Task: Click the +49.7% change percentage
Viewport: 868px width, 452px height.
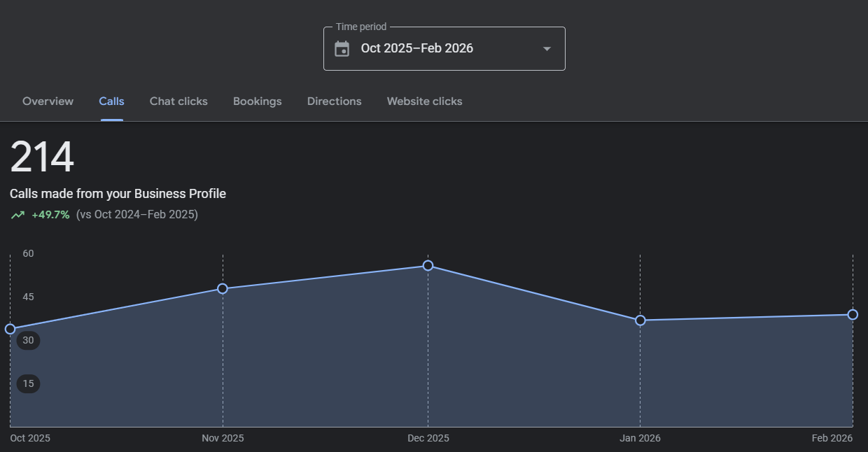Action: tap(50, 215)
